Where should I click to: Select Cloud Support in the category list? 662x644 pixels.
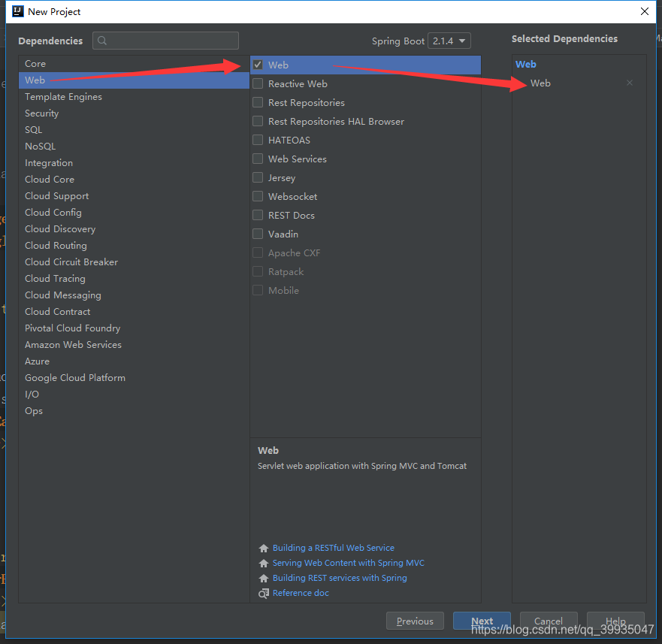[x=134, y=195]
